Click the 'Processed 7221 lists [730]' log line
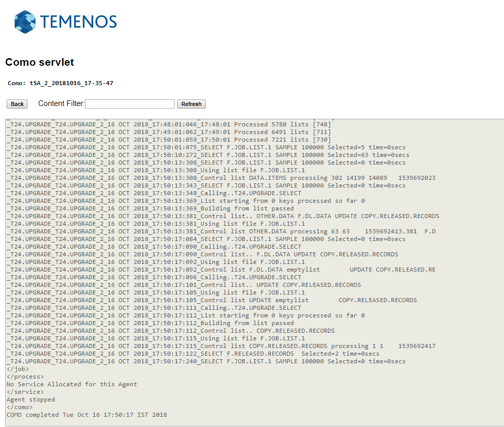504x427 pixels. [x=168, y=140]
